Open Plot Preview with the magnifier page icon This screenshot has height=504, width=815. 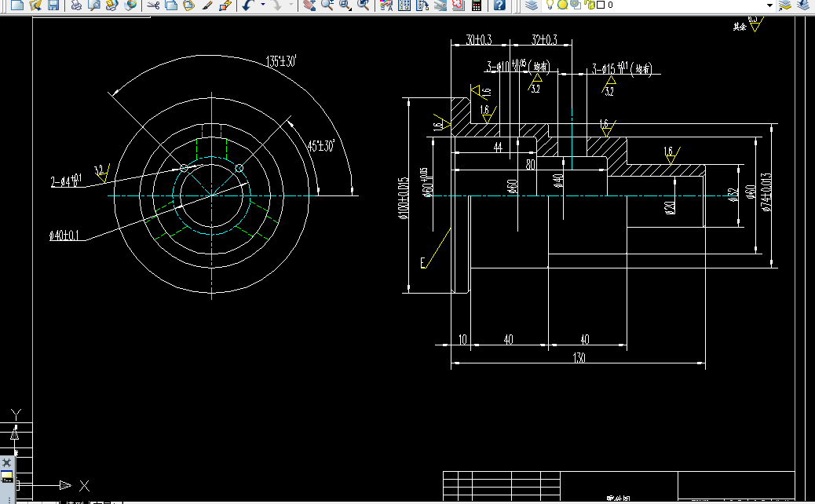click(94, 5)
